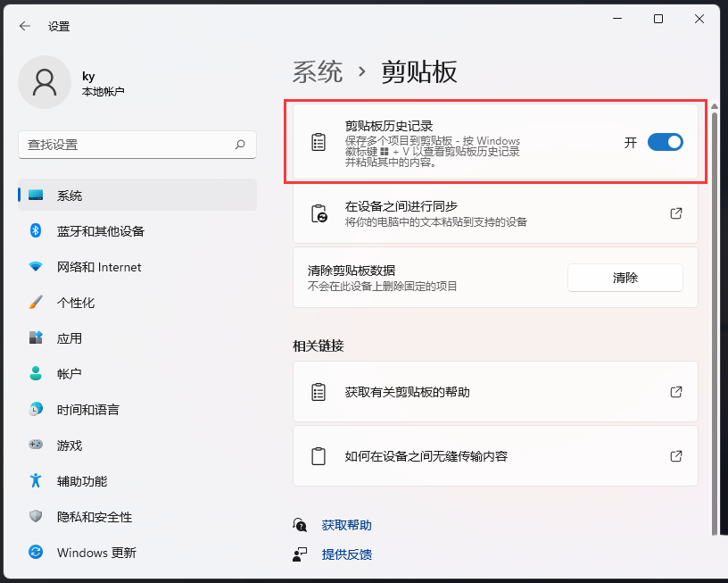Click the clipboard icon beside 剪贴板历史记录
Image resolution: width=728 pixels, height=583 pixels.
318,141
